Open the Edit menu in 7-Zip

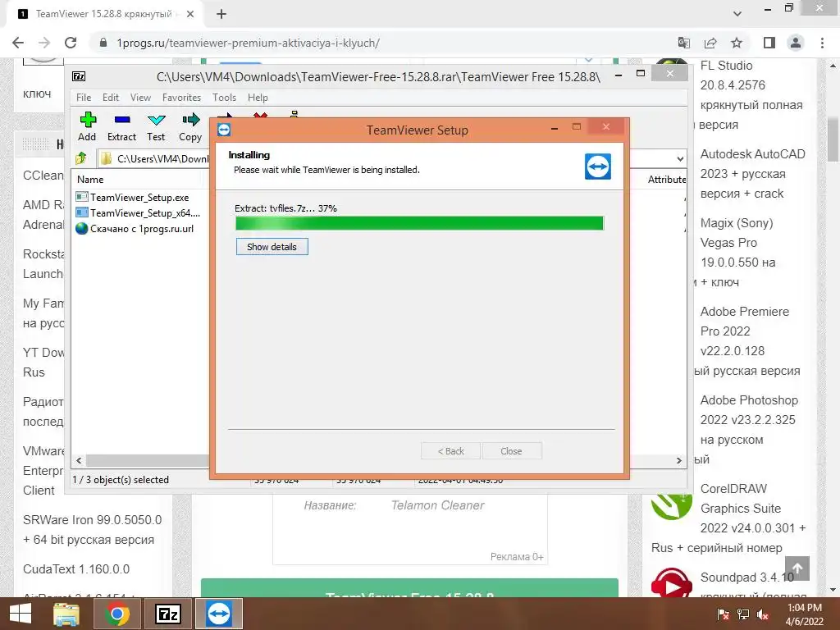pyautogui.click(x=111, y=98)
